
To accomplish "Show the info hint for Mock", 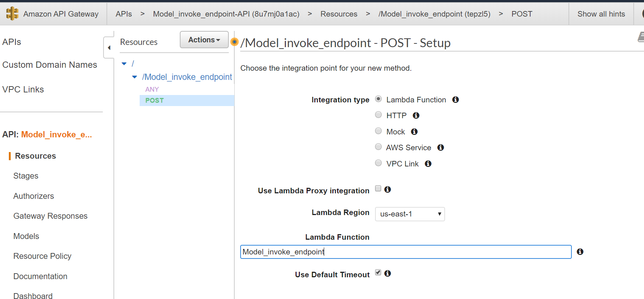I will click(x=414, y=132).
